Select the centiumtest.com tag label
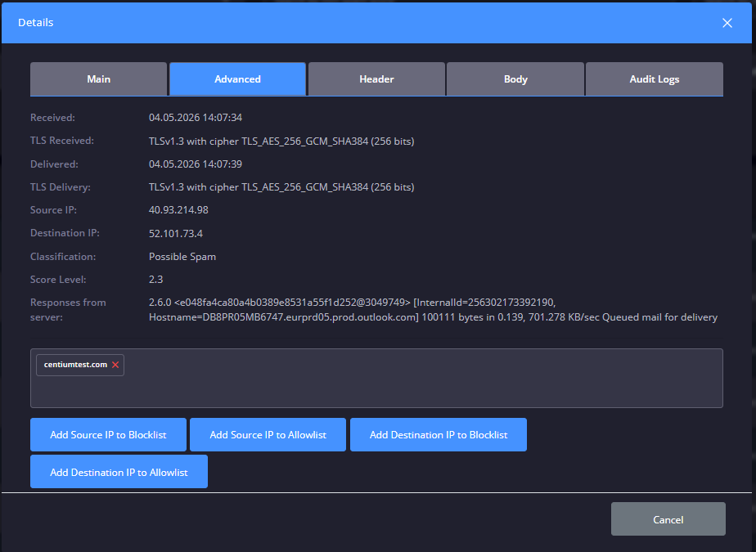 [x=75, y=365]
